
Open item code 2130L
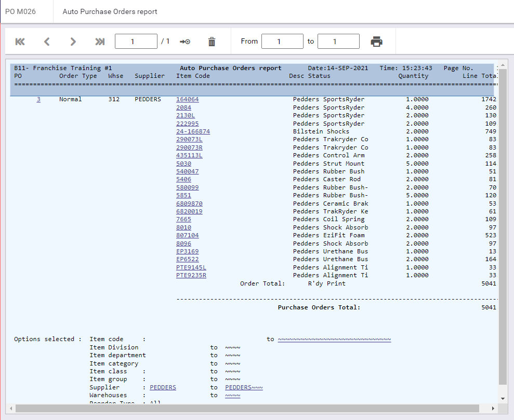coord(186,115)
